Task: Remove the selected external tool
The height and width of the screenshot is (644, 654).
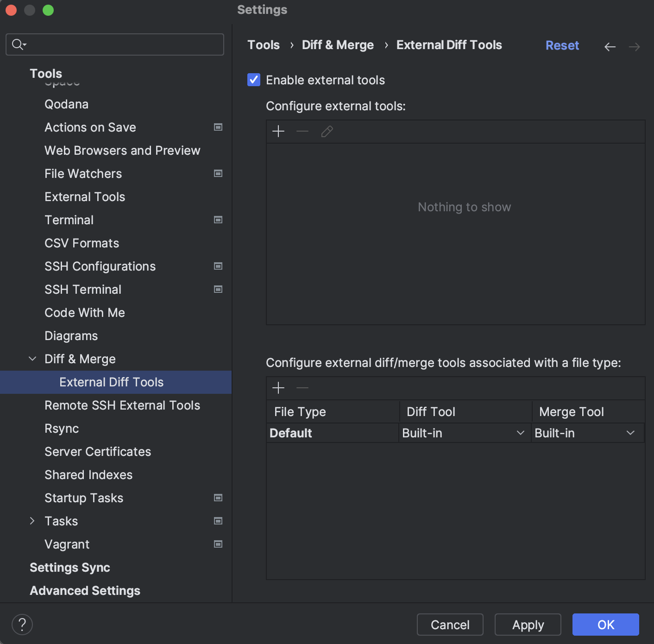Action: tap(302, 131)
